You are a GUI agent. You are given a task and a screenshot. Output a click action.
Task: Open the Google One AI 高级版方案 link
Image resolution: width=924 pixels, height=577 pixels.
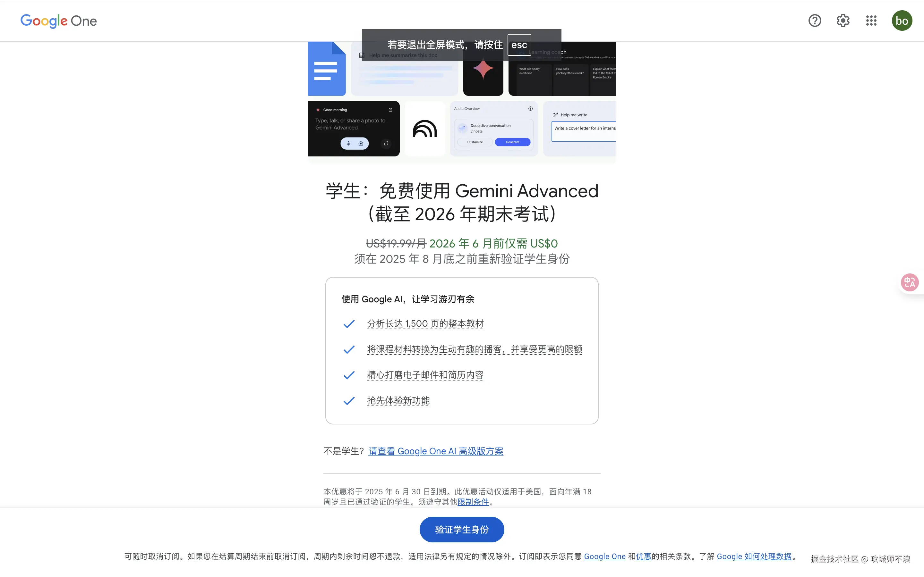click(436, 451)
